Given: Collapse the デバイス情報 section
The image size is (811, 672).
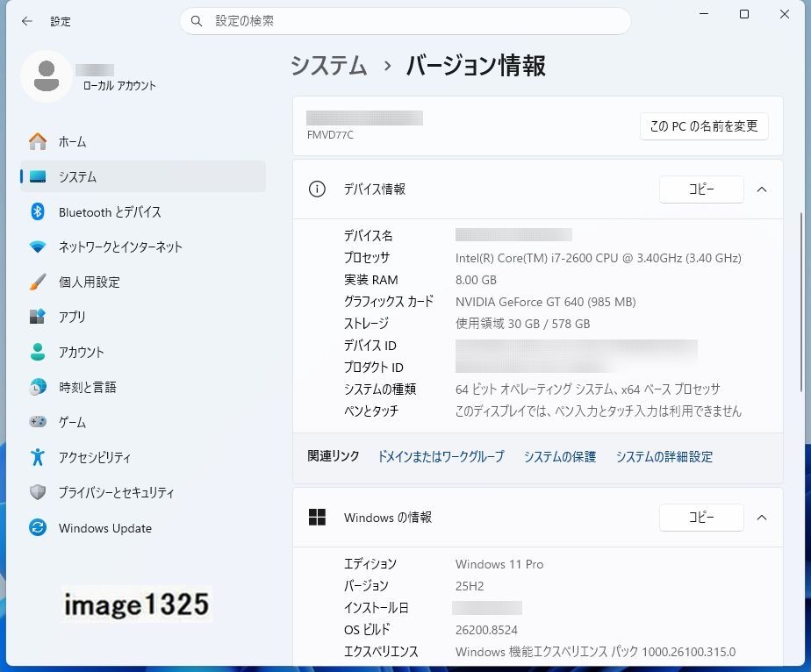Looking at the screenshot, I should click(x=762, y=189).
